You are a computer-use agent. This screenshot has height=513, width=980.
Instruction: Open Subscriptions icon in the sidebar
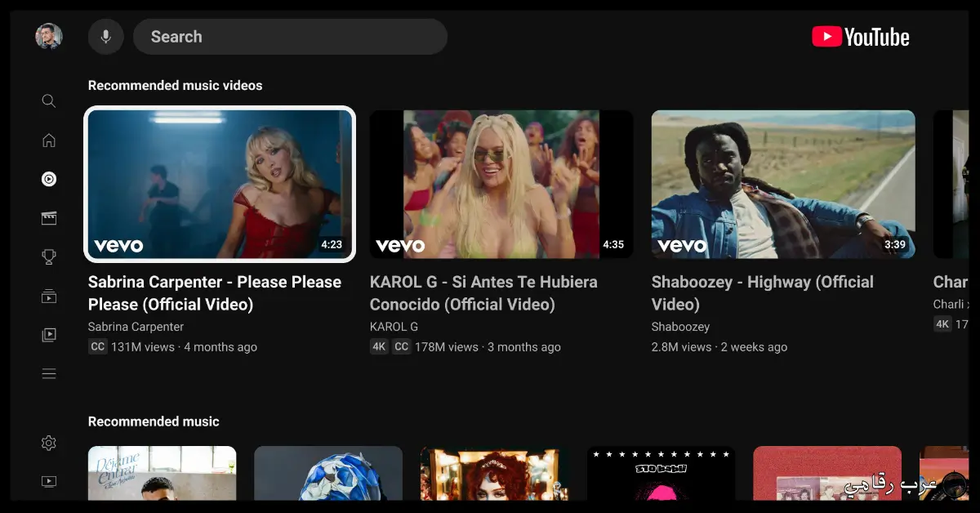pos(49,296)
